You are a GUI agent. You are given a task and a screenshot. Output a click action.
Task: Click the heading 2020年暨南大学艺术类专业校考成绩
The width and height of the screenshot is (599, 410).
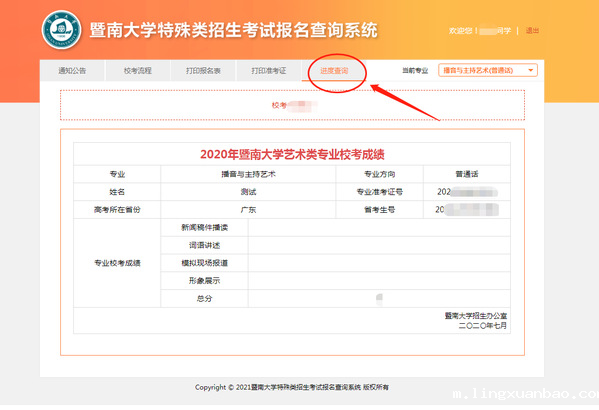coord(292,154)
